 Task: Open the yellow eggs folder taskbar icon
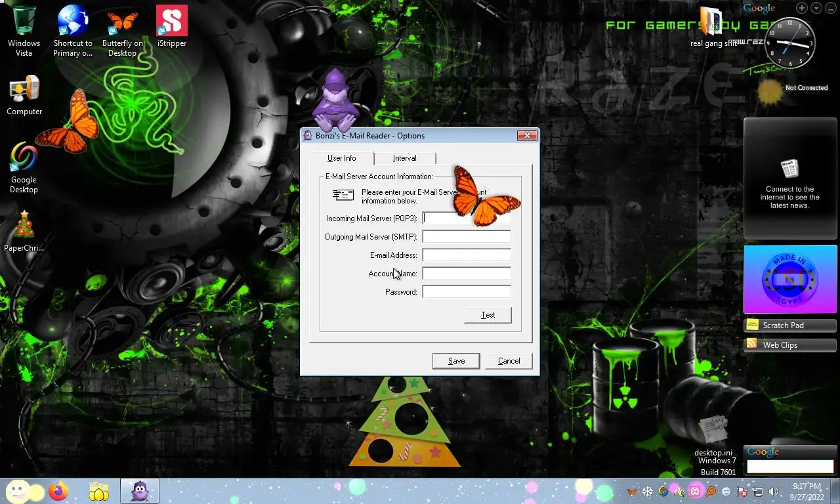tap(99, 492)
